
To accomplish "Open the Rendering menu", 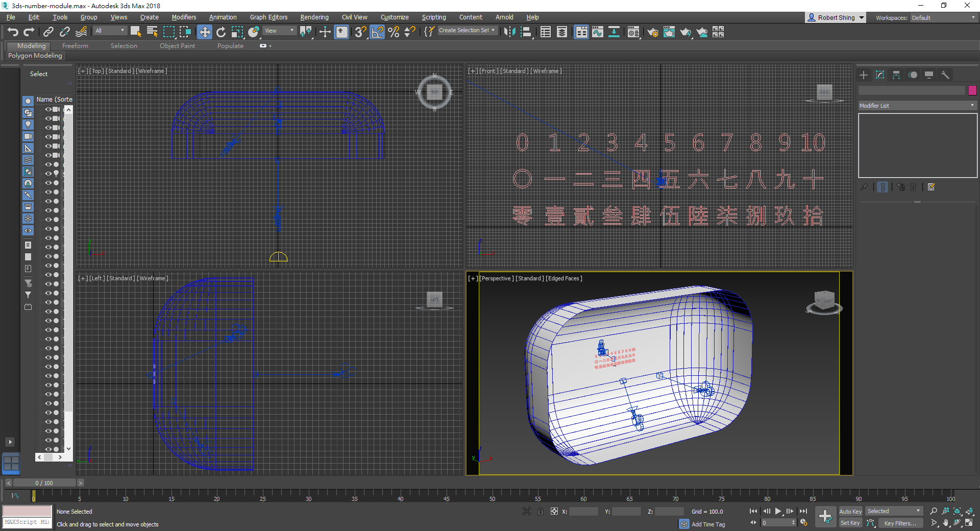I will point(314,17).
